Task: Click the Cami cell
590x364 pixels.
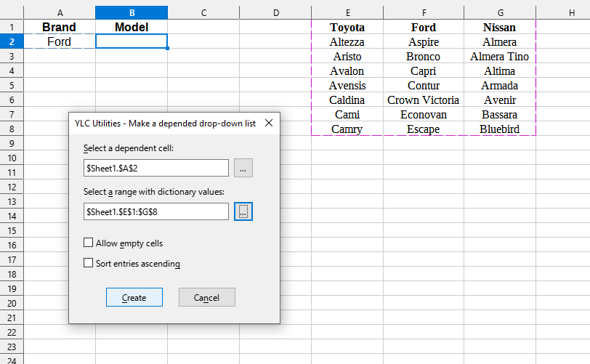Action: (347, 115)
